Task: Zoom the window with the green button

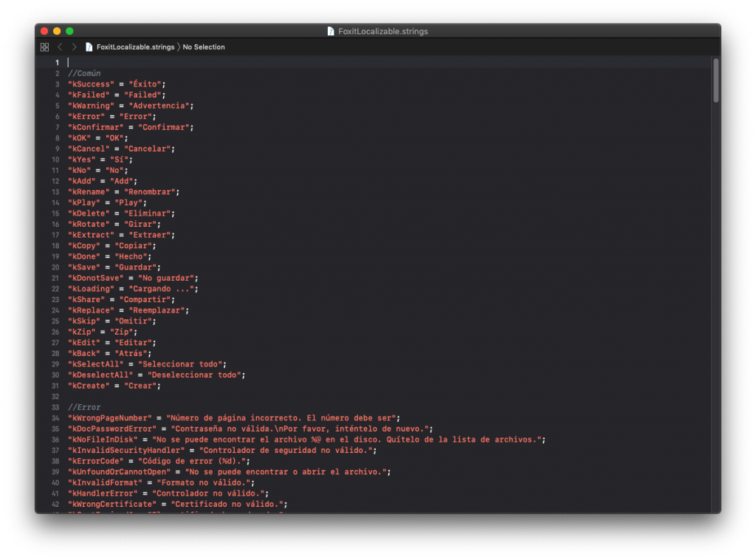Action: tap(69, 31)
